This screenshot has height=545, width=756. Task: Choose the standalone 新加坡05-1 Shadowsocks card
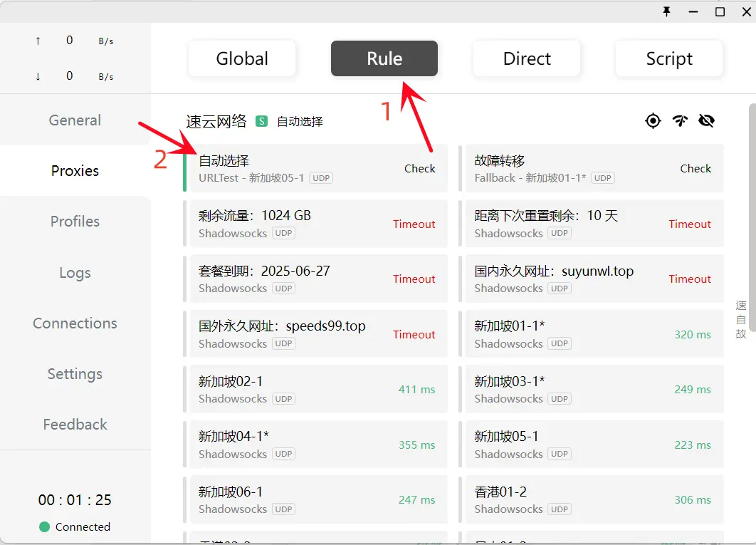[591, 444]
